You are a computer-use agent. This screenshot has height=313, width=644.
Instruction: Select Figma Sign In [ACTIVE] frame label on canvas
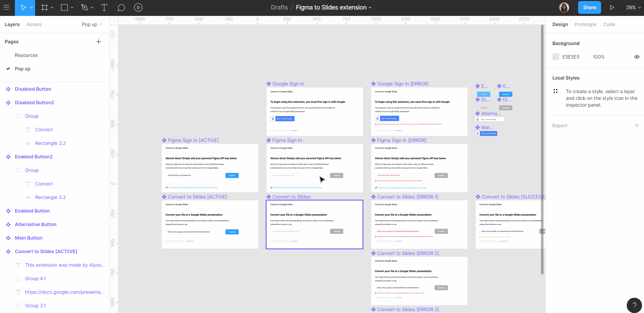pos(193,140)
